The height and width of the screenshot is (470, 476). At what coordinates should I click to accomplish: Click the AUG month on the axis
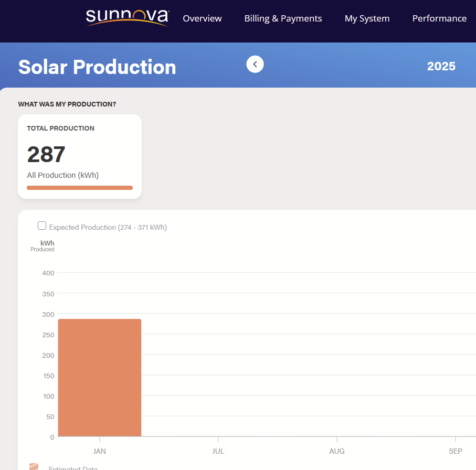click(337, 451)
